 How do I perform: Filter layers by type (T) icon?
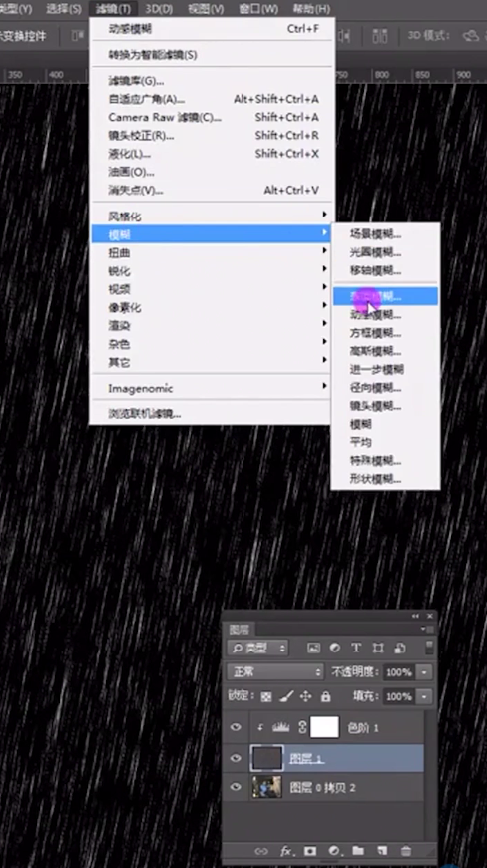tap(356, 648)
